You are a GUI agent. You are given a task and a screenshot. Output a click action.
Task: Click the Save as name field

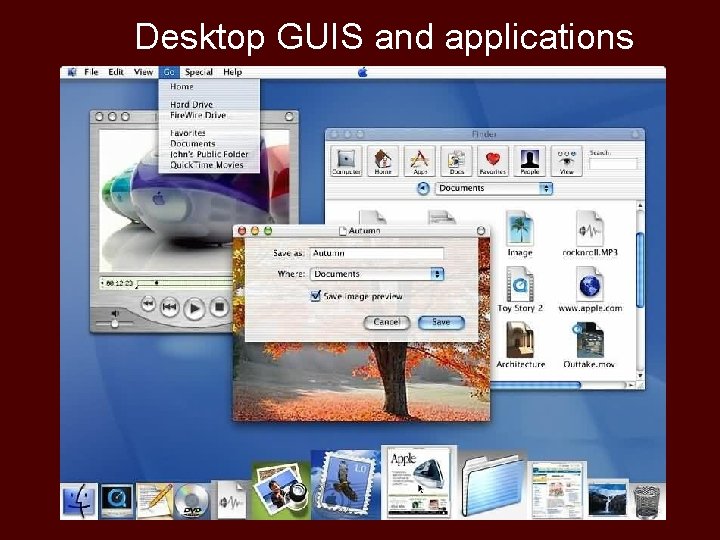(377, 253)
